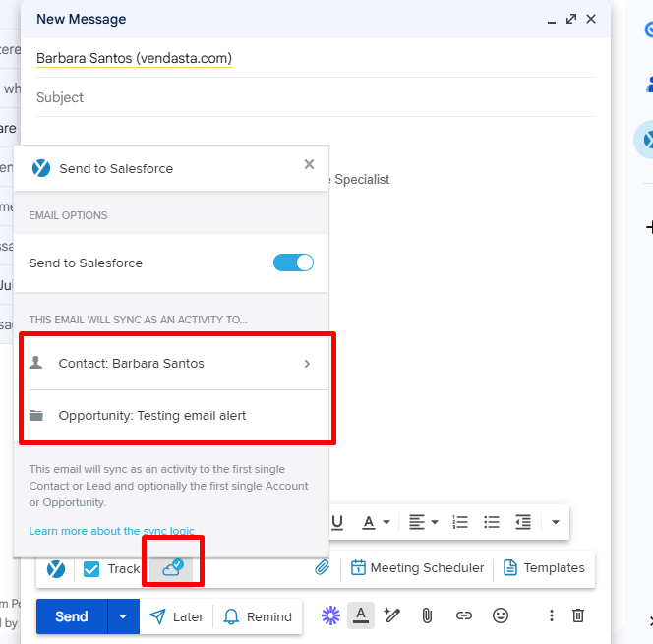Click the Yesware icon in right side panel

[x=646, y=140]
